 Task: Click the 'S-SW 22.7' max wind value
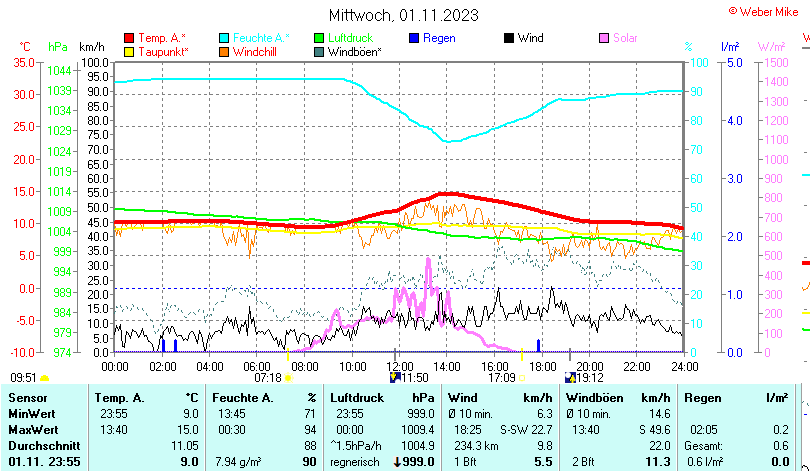coord(526,430)
